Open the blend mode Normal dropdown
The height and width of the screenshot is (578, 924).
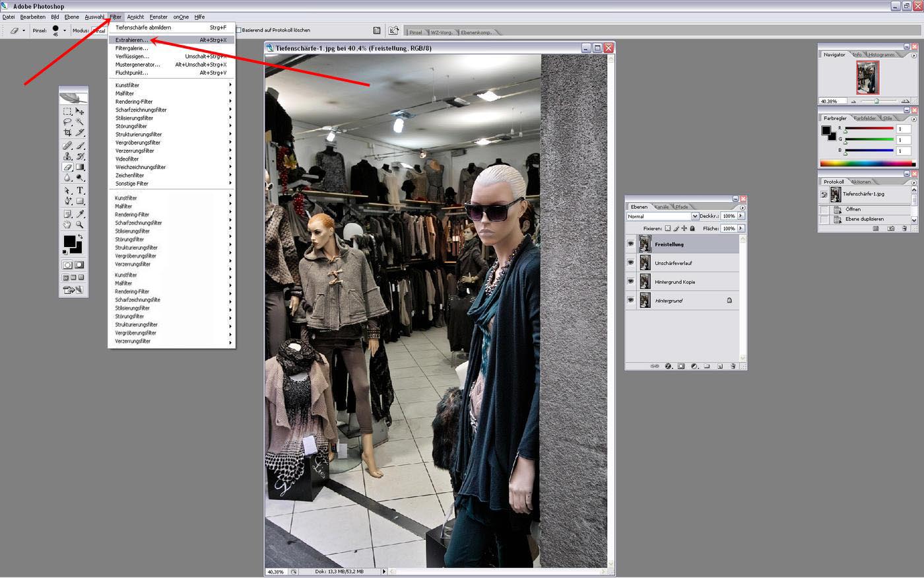(x=695, y=216)
